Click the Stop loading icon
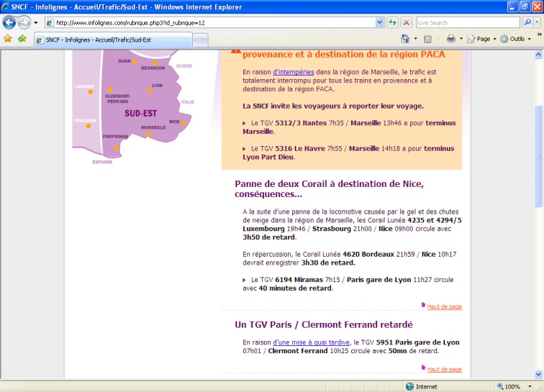 407,22
